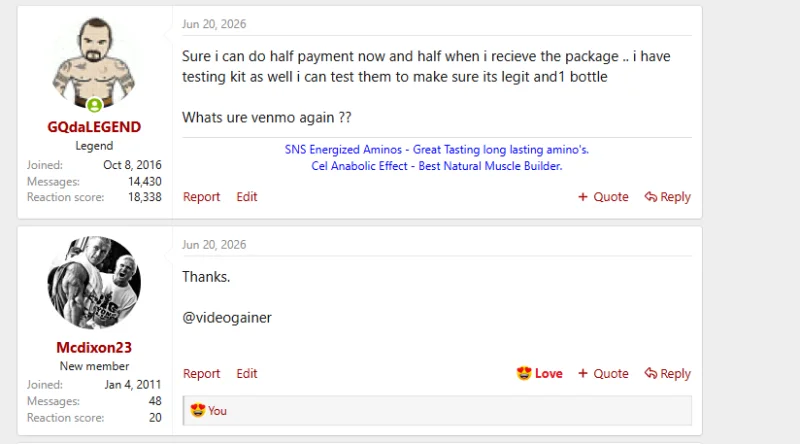Click the second post's Jun 20, 2026 timestamp

(x=214, y=244)
